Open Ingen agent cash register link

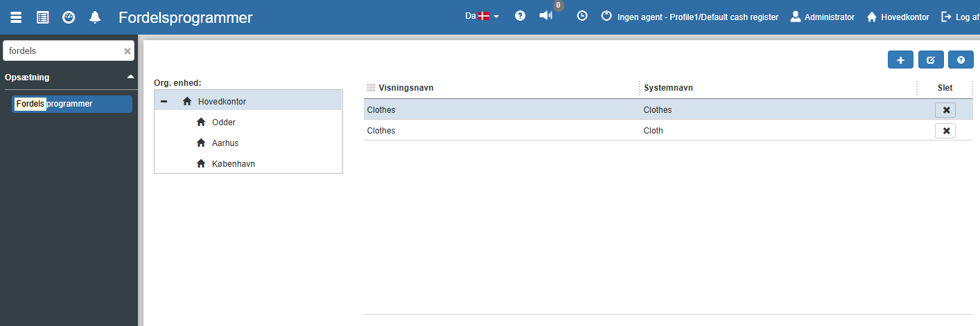coord(698,17)
